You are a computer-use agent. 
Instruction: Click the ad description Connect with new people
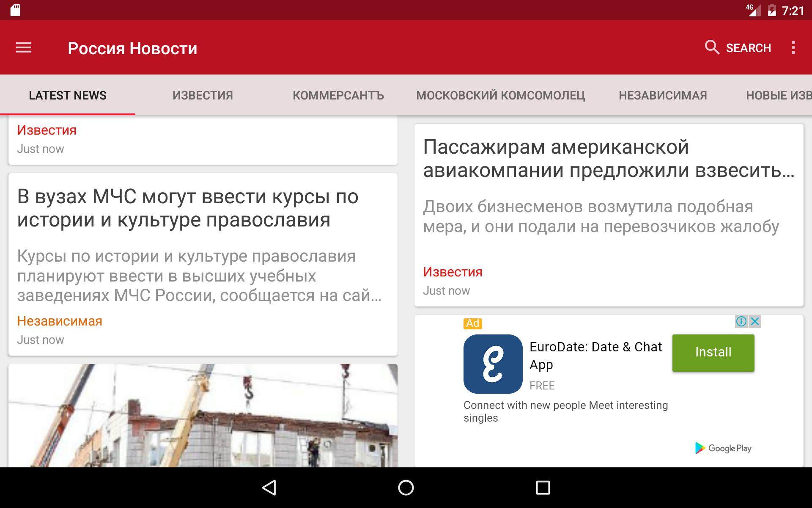point(566,411)
